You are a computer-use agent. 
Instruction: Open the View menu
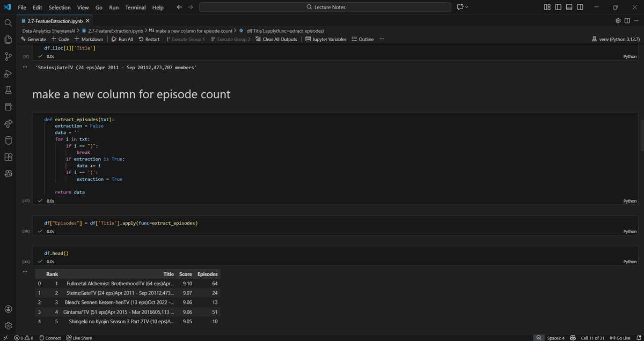[83, 8]
